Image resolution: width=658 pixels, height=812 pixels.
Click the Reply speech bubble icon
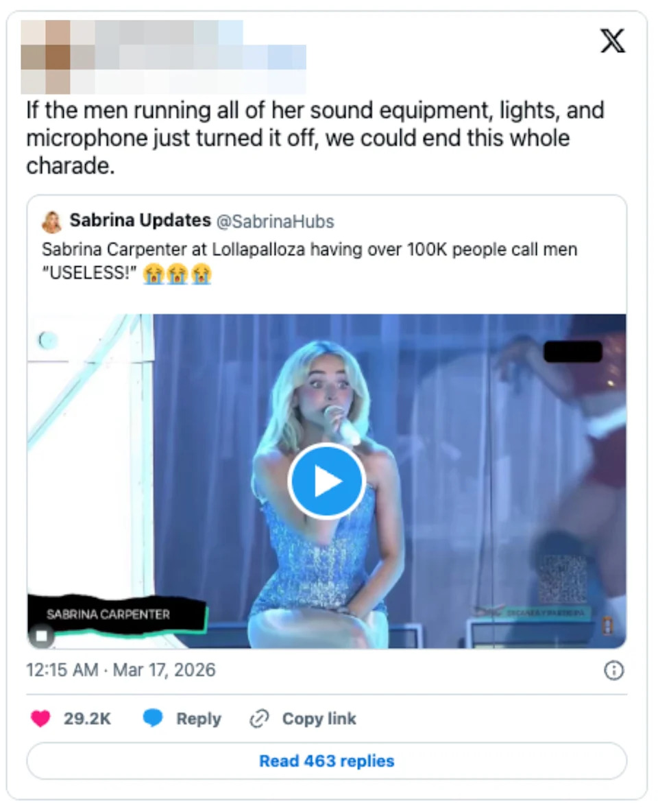(x=152, y=718)
